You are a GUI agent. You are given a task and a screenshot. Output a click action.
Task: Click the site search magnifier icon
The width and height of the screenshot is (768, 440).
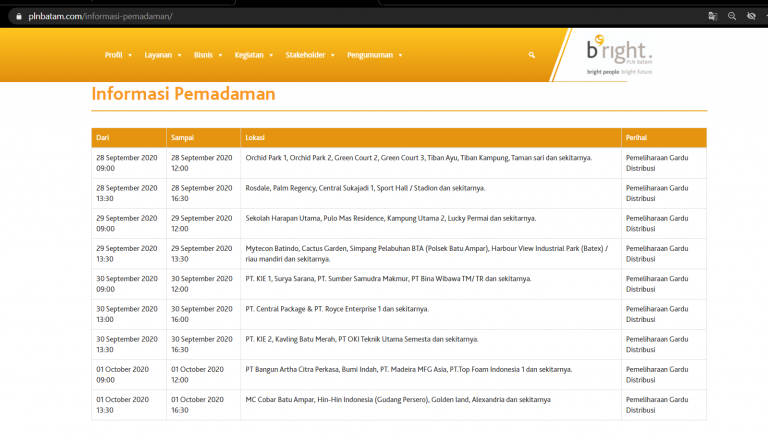[531, 55]
